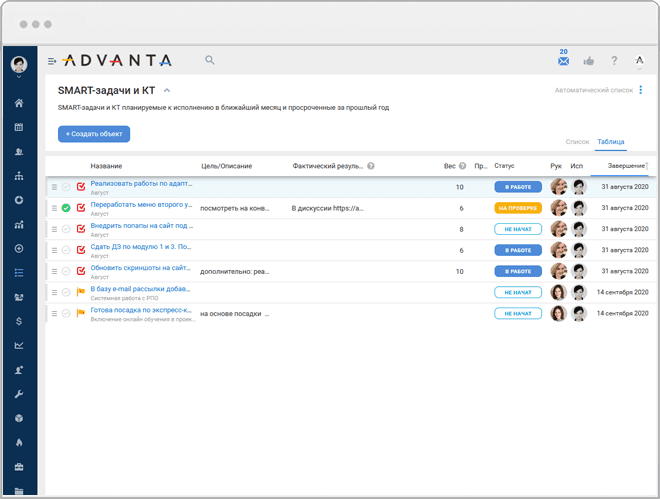Open task link Обновить скриншоты на сайт
660x499 pixels.
pos(141,268)
